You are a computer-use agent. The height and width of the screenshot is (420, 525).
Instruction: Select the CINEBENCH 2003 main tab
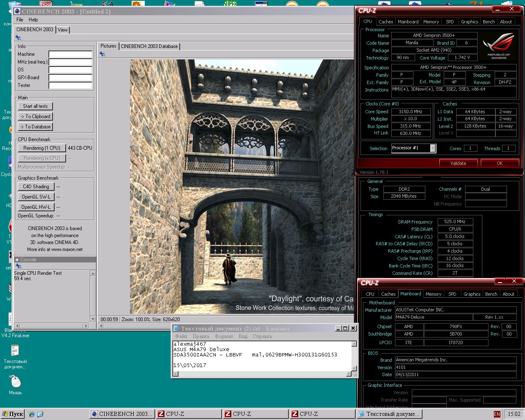[35, 30]
